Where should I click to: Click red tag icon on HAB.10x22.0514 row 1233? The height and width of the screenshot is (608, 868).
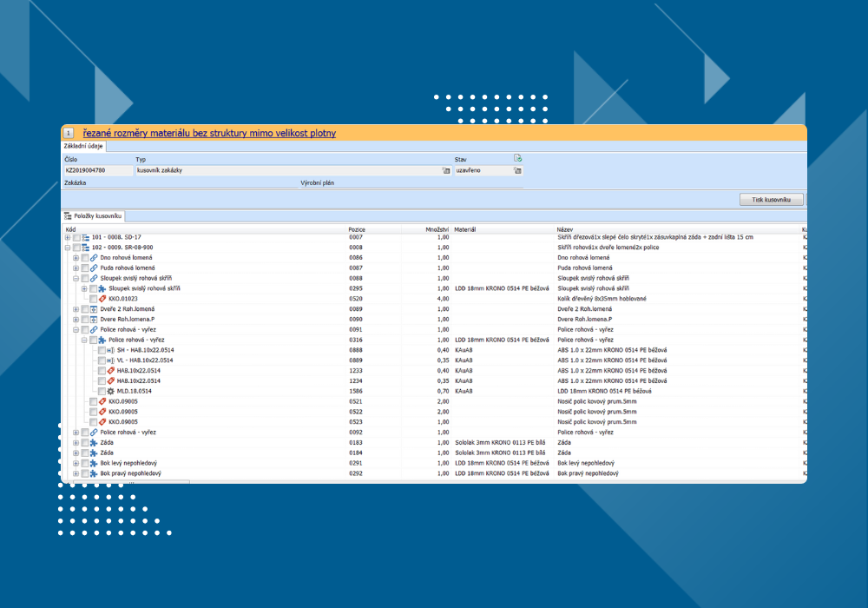pyautogui.click(x=111, y=371)
